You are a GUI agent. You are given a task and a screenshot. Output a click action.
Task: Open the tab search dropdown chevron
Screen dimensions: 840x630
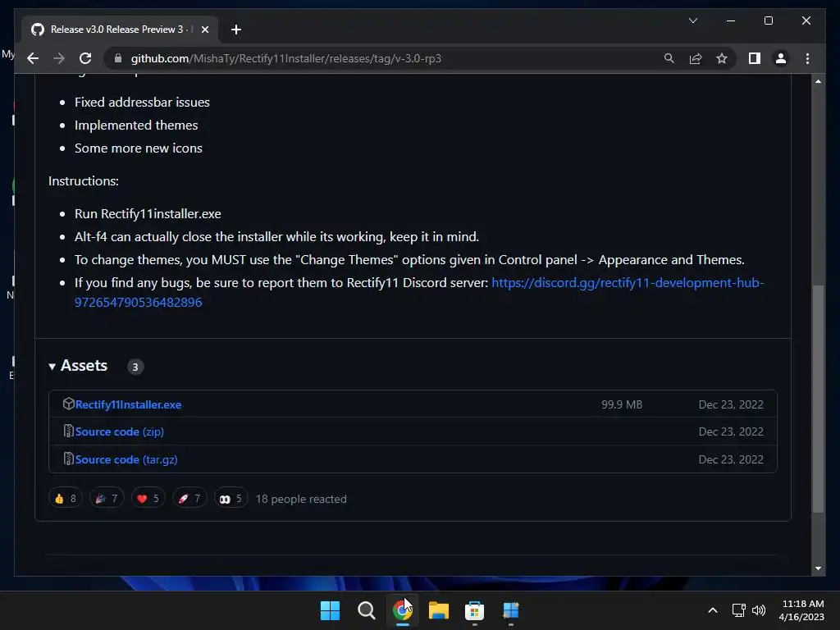(692, 21)
